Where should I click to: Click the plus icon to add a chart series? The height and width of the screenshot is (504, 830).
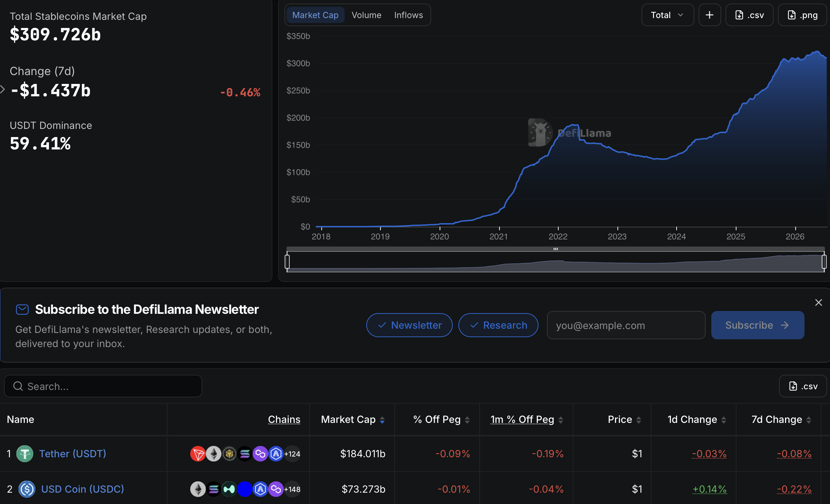710,15
